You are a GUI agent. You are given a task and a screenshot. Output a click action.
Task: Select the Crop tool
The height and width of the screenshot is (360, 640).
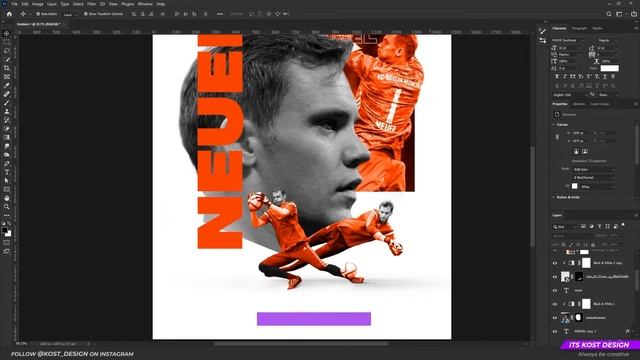coord(7,68)
